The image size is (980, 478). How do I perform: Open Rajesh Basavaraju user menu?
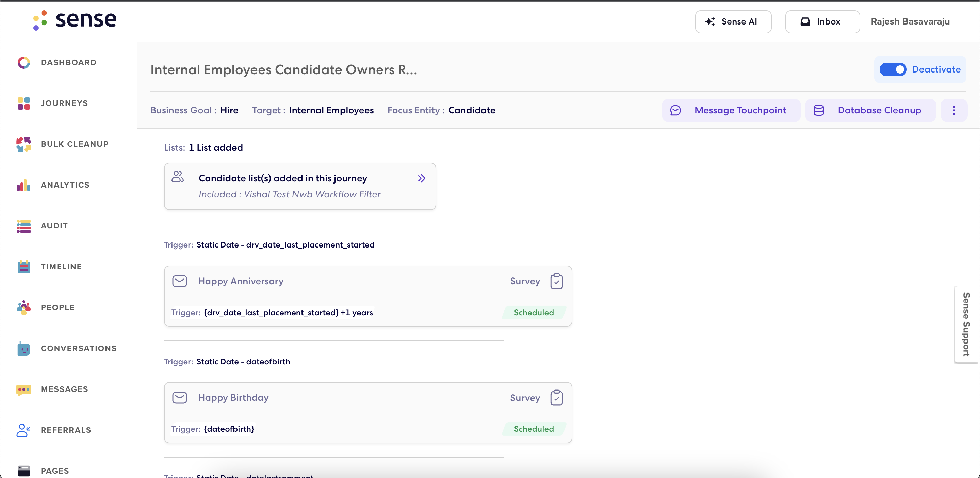(910, 22)
